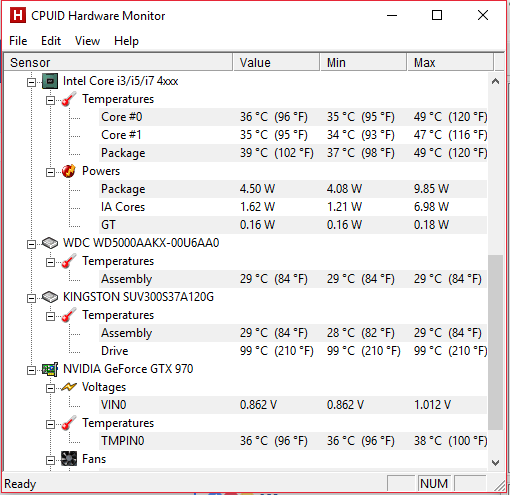Close the CPUID Hardware Monitor window
510x495 pixels.
click(x=483, y=15)
